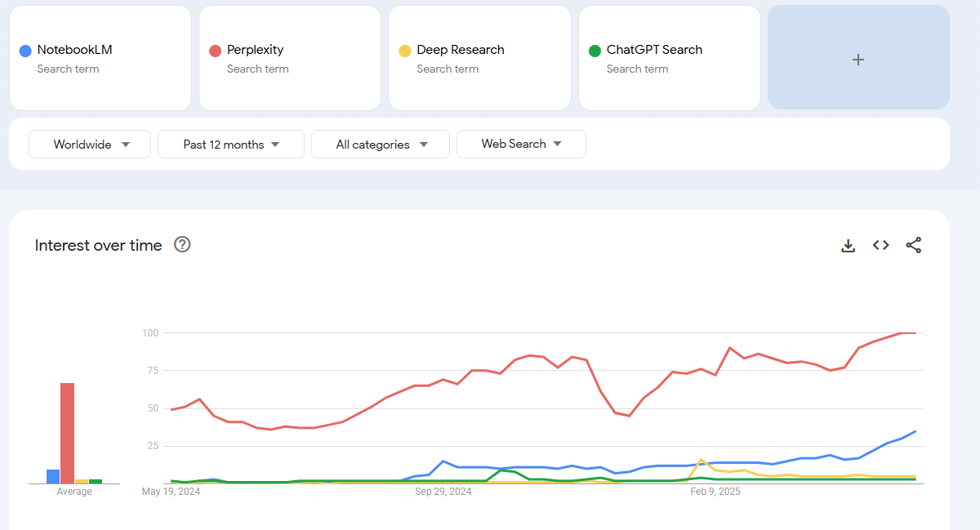Click the May 19, 2024 axis label

tap(171, 492)
